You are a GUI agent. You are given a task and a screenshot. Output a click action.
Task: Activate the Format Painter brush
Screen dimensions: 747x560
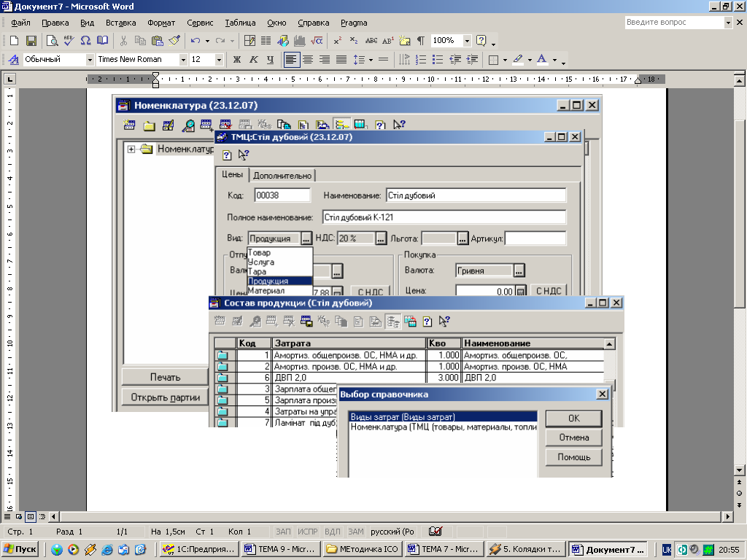click(x=174, y=41)
